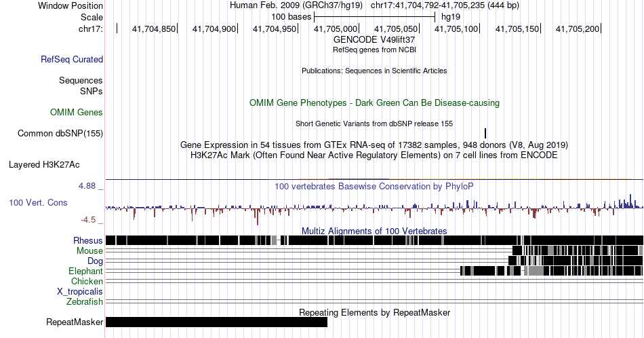Click the dbSNP variant tick mark
Image resolution: width=644 pixels, height=338 pixels.
tap(485, 133)
